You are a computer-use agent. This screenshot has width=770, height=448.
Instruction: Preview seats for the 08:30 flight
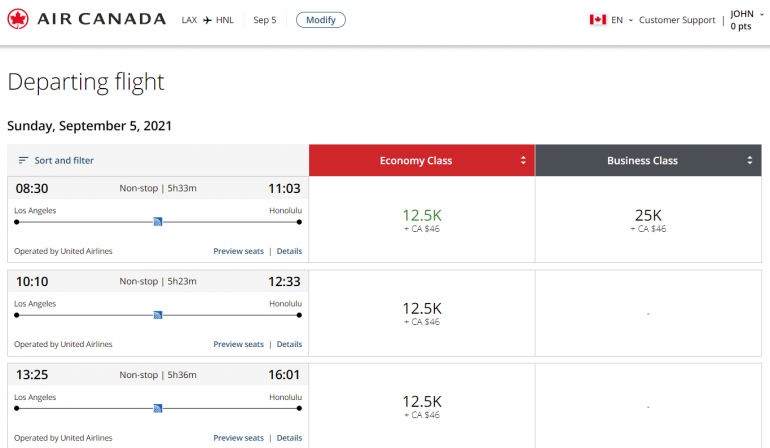point(238,251)
